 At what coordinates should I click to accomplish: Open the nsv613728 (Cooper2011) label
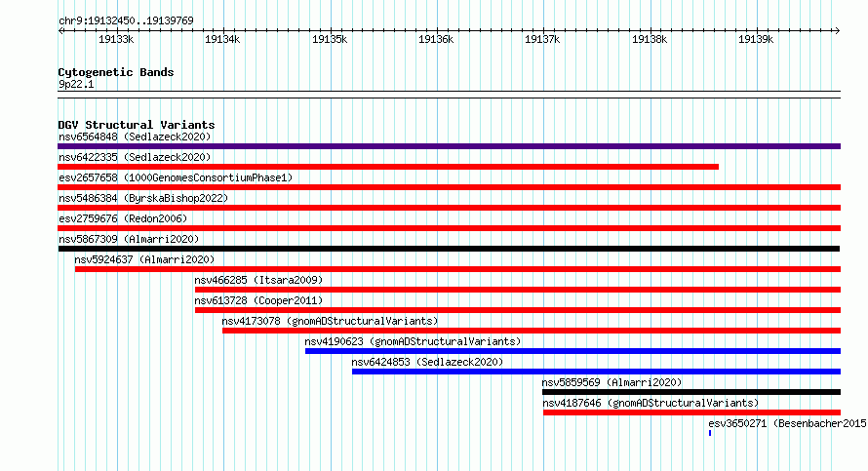click(258, 300)
